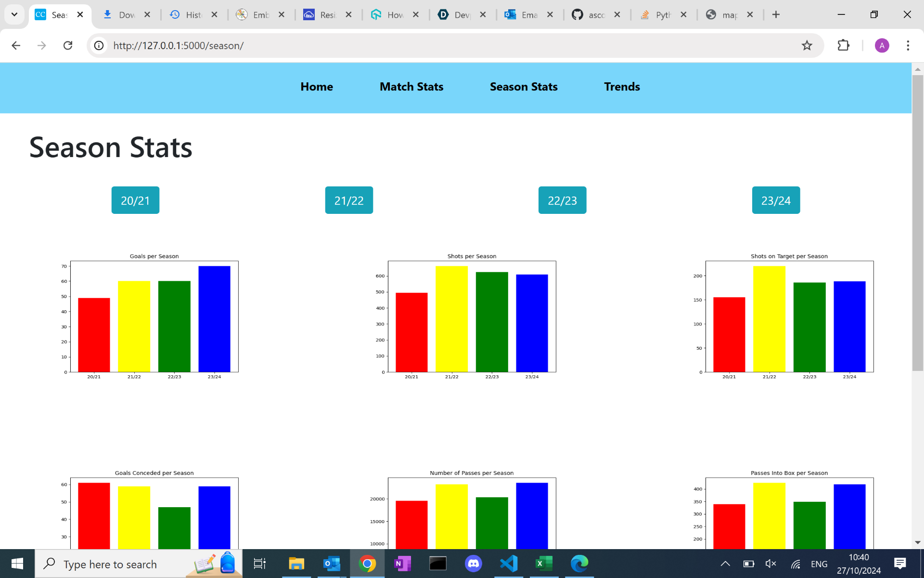Bookmark this page with the star icon
The image size is (924, 578).
[807, 45]
